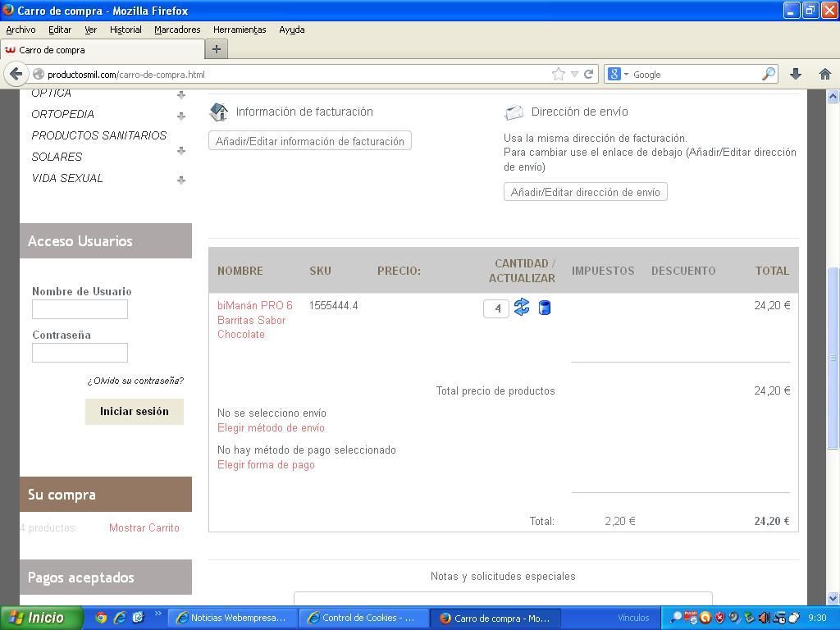Open the biMañán PRO 6 Barritas product link
The height and width of the screenshot is (630, 840).
point(254,320)
